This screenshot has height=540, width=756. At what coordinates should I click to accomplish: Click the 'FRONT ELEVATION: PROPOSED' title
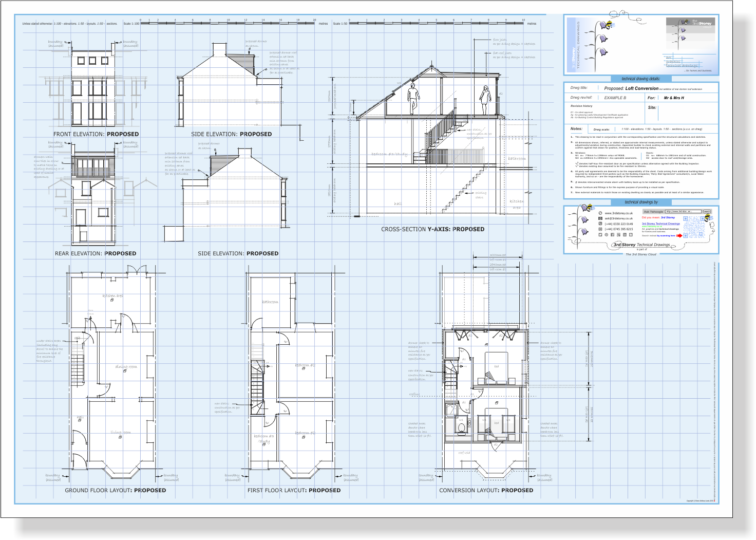(x=96, y=134)
